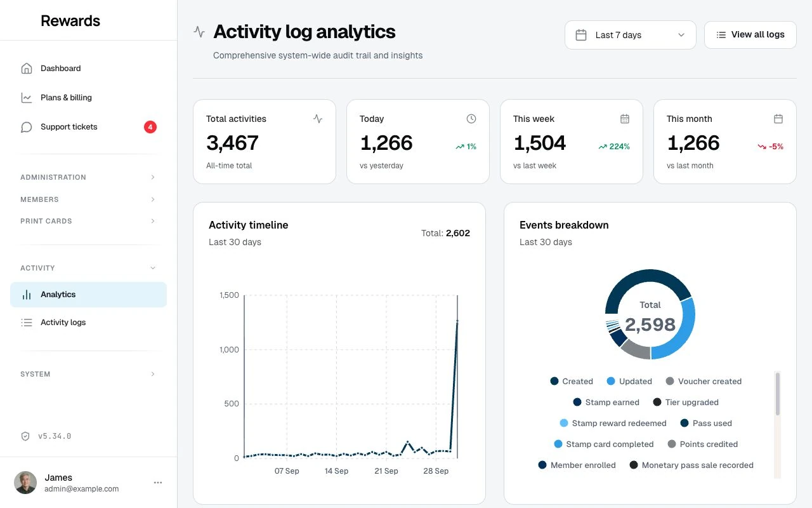Select Activity logs in sidebar
Screen dimensions: 812x508
[x=88, y=323]
